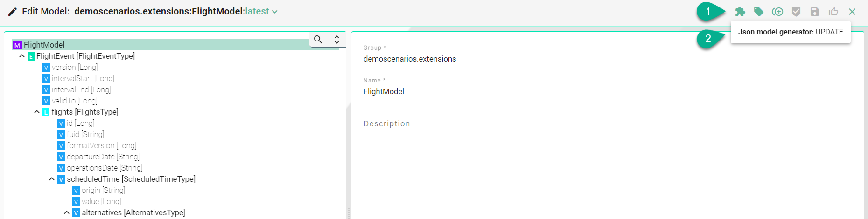This screenshot has width=868, height=219.
Task: Close the Edit Model editor with X
Action: point(852,12)
